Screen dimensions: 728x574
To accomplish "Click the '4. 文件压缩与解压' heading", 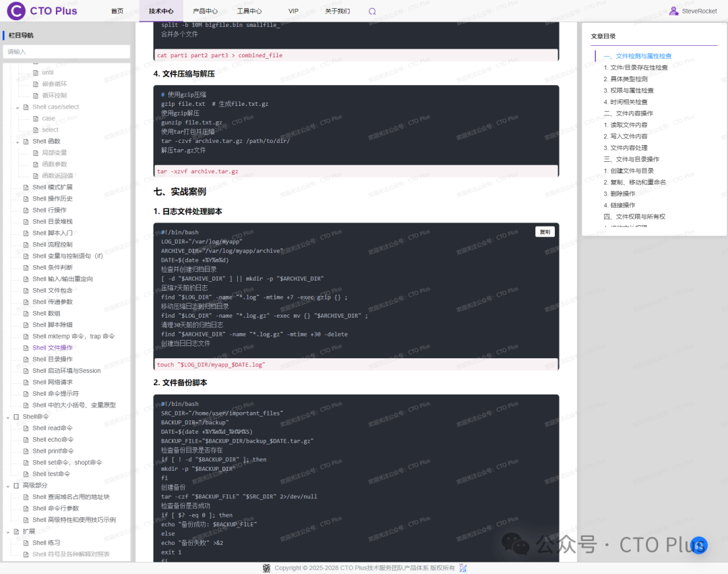I will coord(184,74).
